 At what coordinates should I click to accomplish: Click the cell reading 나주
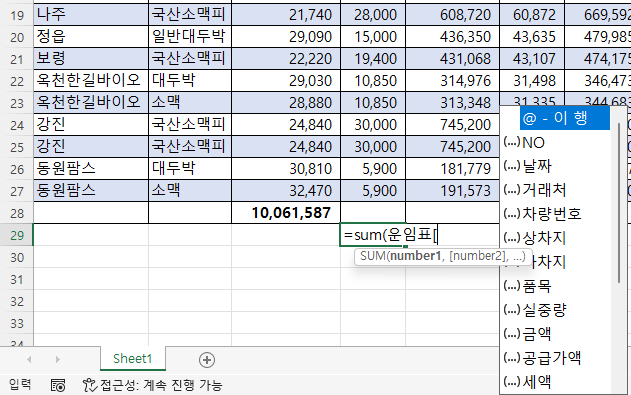(x=91, y=15)
